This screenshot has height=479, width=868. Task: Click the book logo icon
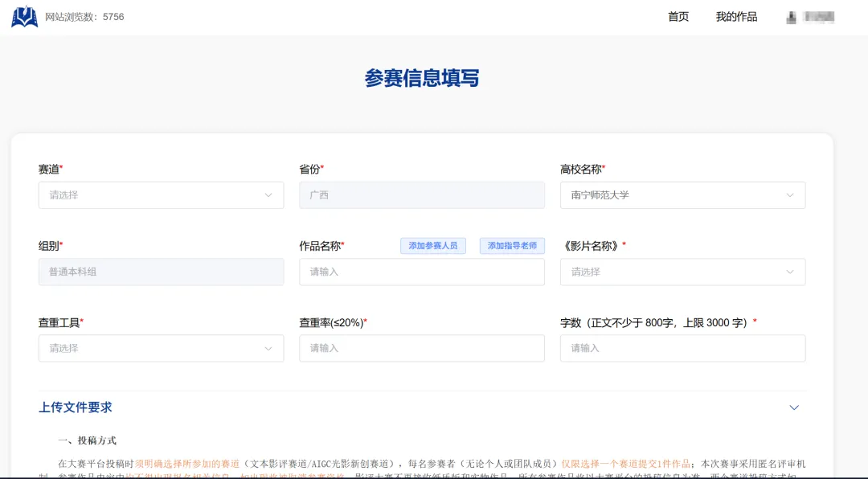click(24, 17)
